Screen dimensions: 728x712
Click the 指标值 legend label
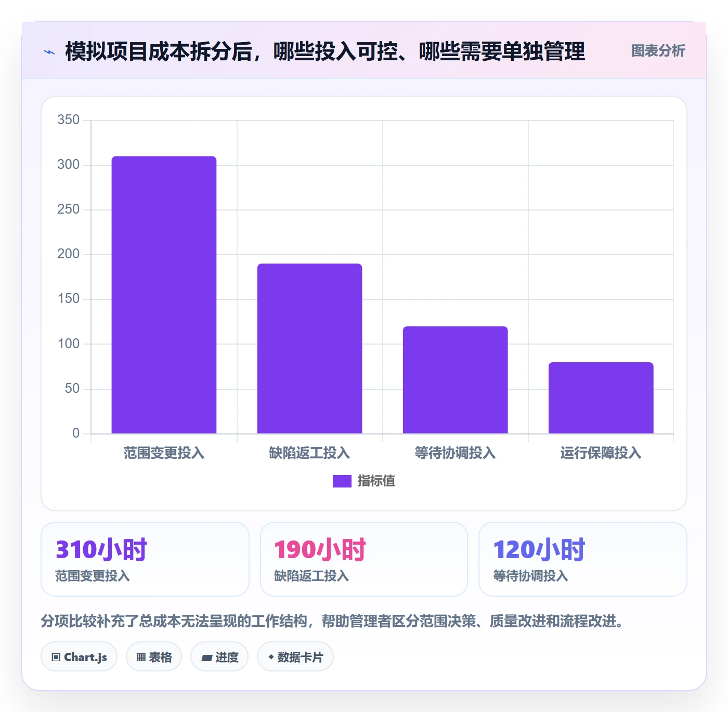coord(376,481)
